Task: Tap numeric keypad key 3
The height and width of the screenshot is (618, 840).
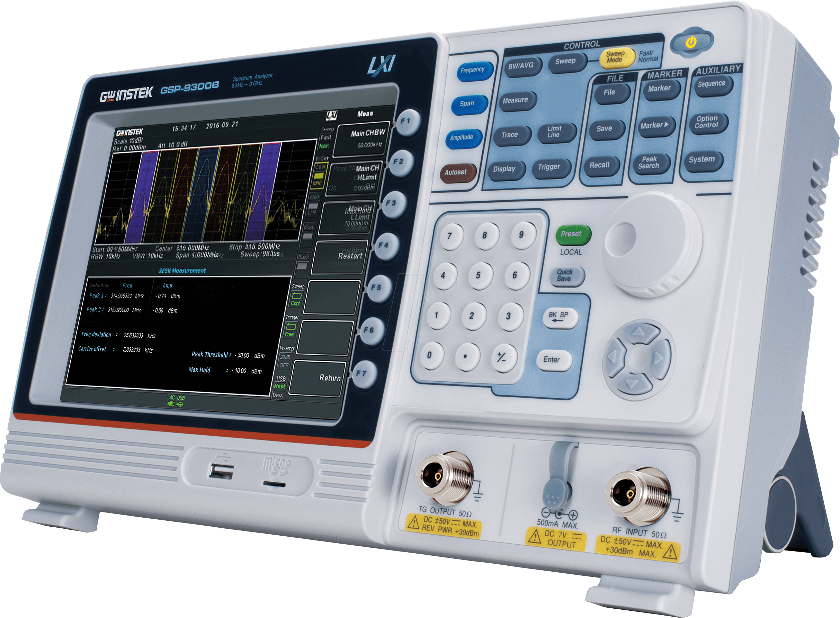Action: click(511, 317)
